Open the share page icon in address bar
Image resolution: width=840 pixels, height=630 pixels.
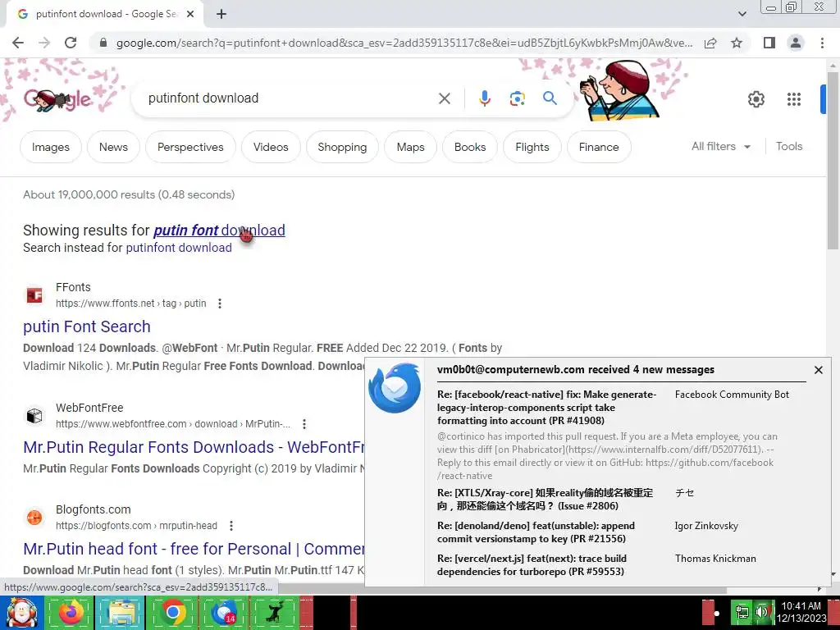coord(710,43)
